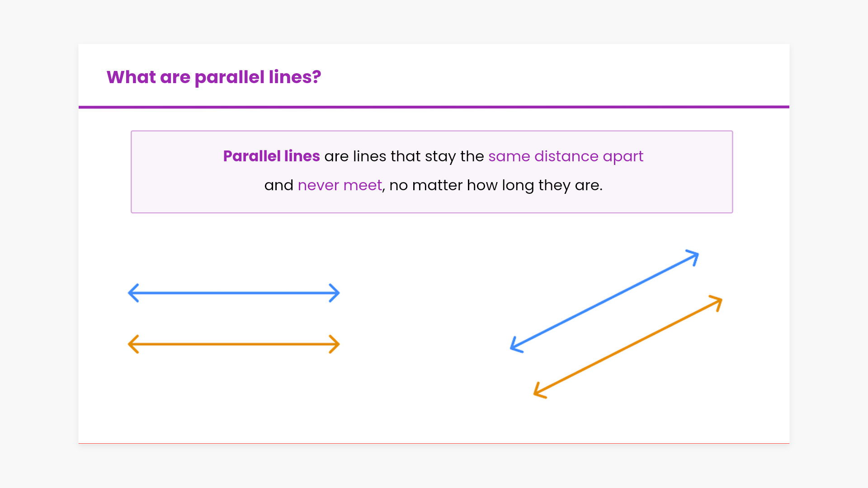Screen dimensions: 868x488
Task: Click the lower-left arrowhead of the orange diagonal line
Action: click(x=538, y=392)
